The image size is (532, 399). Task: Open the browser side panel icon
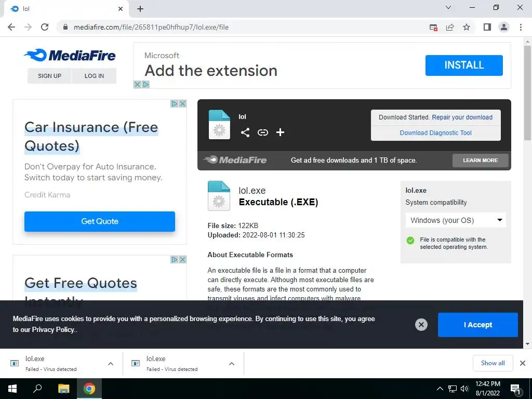[x=487, y=27]
